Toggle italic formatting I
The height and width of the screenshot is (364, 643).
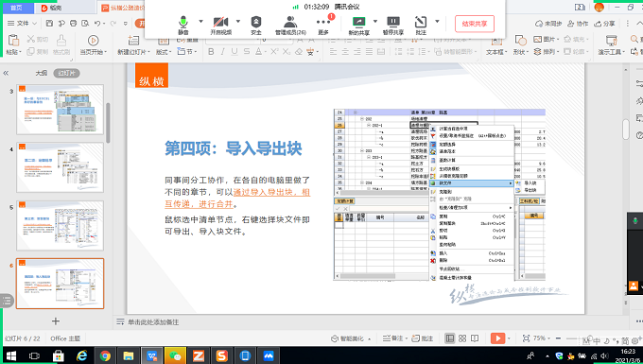222,52
